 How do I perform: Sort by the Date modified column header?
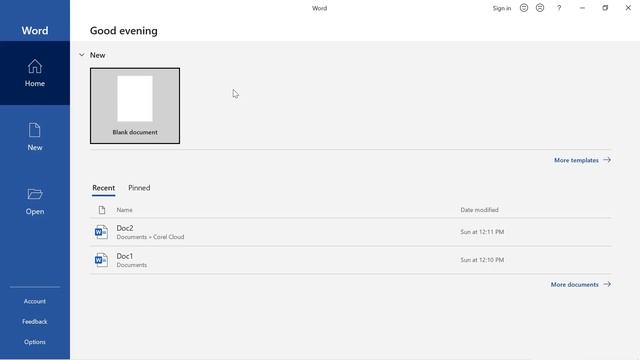[x=479, y=210]
